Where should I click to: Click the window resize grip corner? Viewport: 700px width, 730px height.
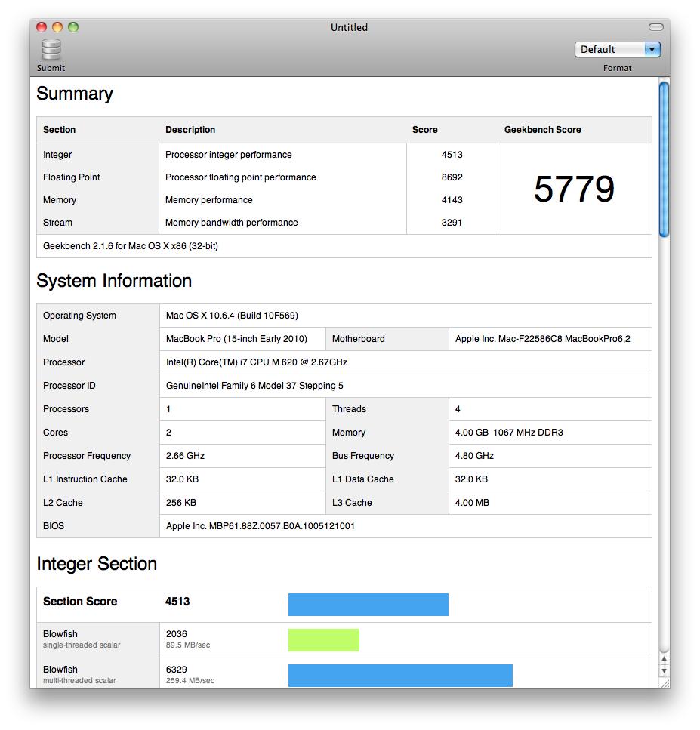(x=665, y=683)
